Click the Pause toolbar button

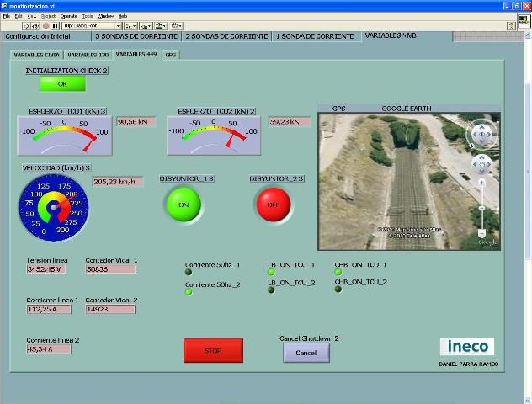coord(56,26)
